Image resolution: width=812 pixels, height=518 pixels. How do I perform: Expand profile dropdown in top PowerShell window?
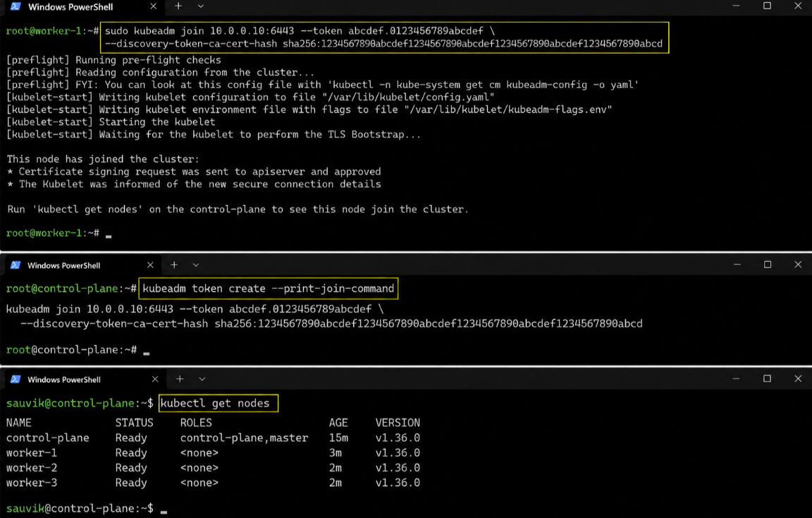[x=201, y=6]
